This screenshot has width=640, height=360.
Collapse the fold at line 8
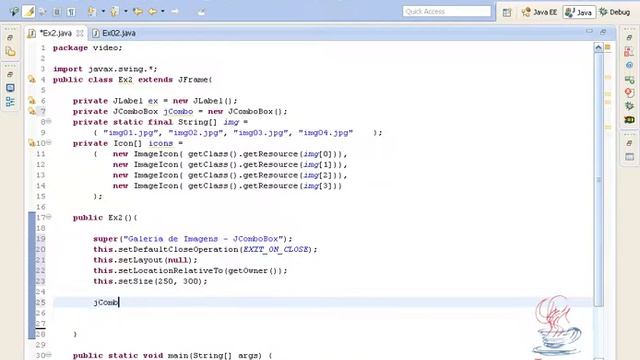tap(49, 121)
